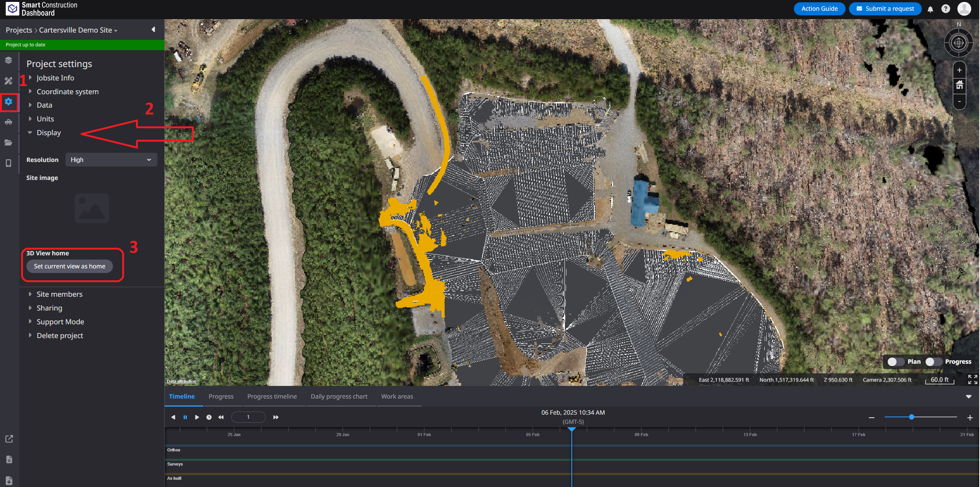Click Submit a request button
980x487 pixels.
885,8
